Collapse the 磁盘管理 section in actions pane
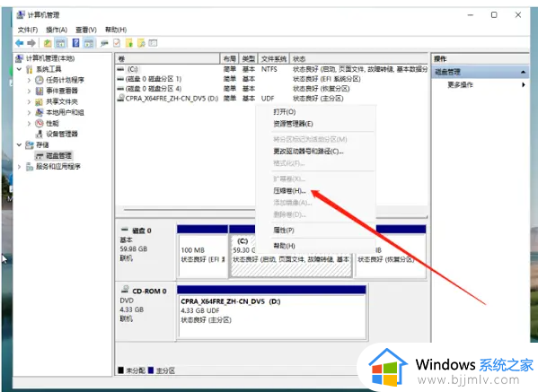Viewport: 538px width, 392px height. point(523,72)
